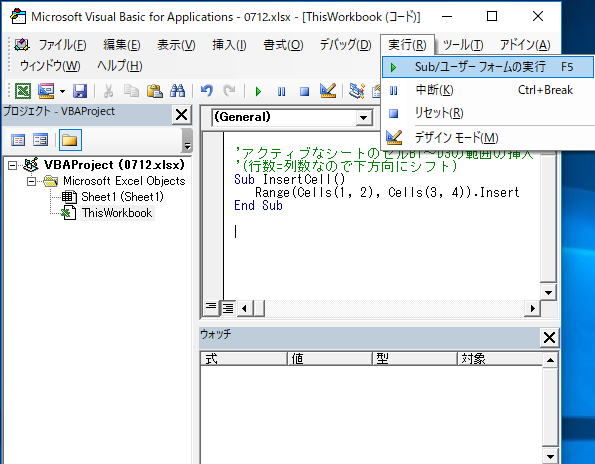Open Project Explorer from toolbar icon

357,91
